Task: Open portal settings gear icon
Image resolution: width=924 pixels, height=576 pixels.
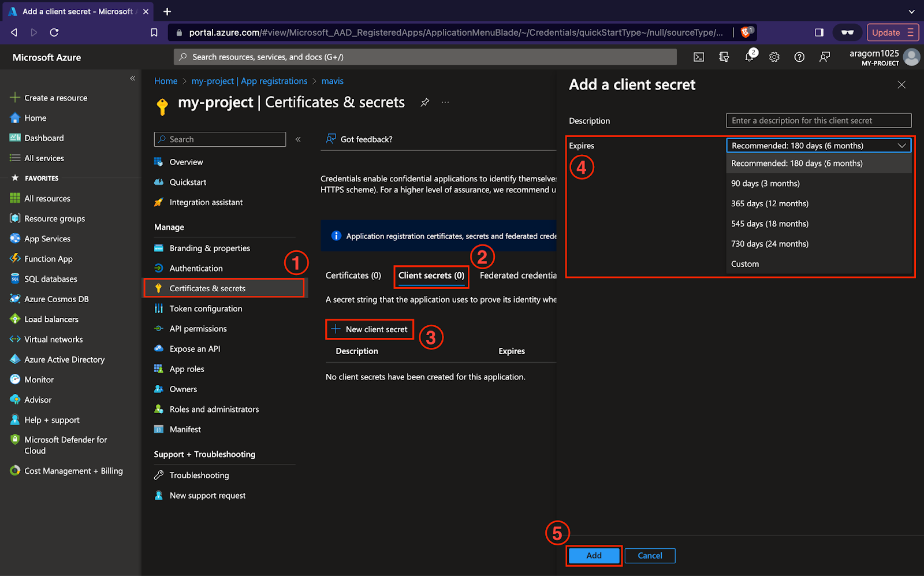Action: tap(774, 57)
